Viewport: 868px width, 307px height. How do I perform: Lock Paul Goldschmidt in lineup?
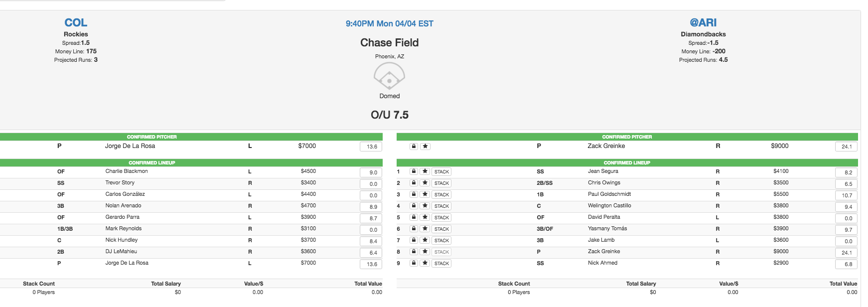point(414,194)
